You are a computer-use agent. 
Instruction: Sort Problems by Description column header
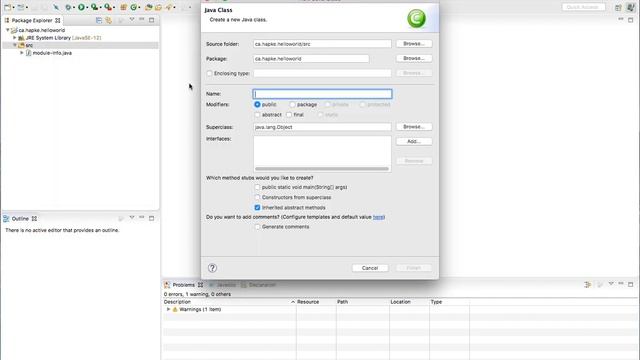click(229, 302)
